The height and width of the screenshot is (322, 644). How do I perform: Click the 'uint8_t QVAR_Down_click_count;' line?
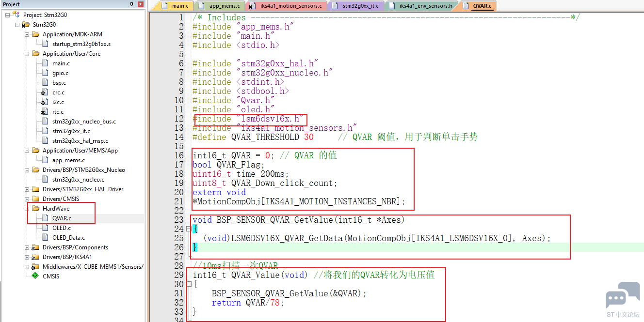(x=265, y=183)
